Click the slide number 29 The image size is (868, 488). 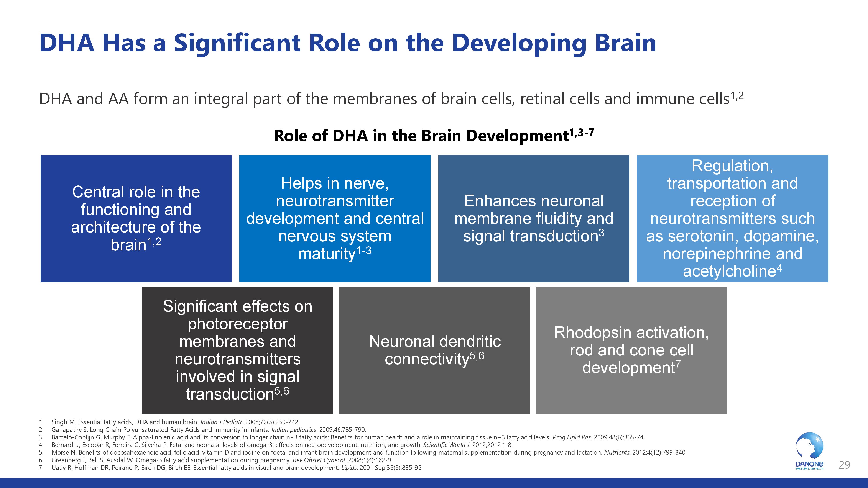coord(844,465)
